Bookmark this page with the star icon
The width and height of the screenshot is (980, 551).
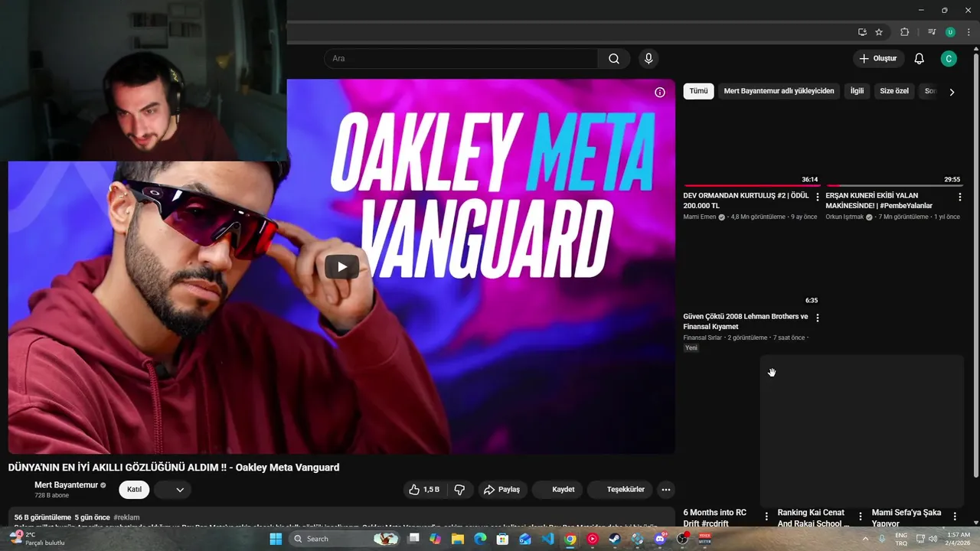pos(879,32)
